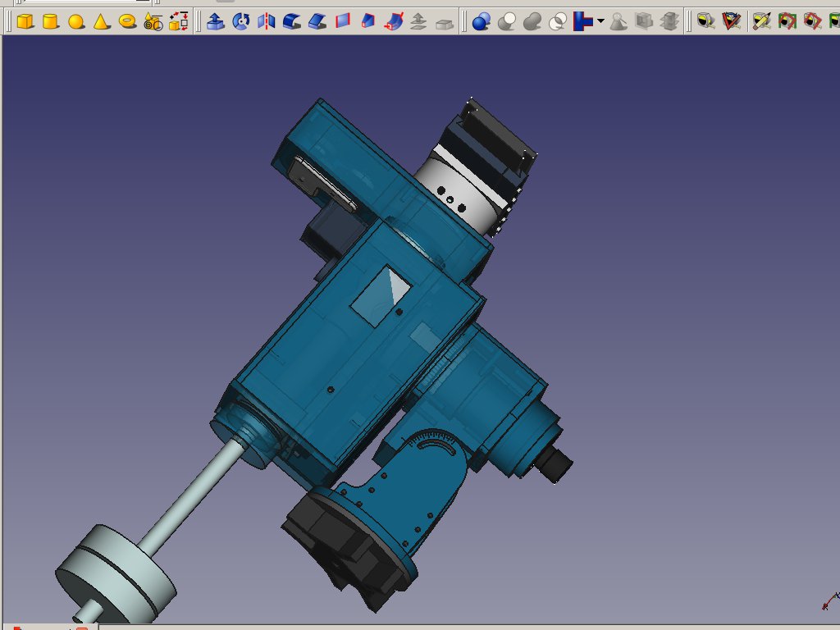Revolve the selected shape
The image size is (840, 630).
(x=241, y=21)
